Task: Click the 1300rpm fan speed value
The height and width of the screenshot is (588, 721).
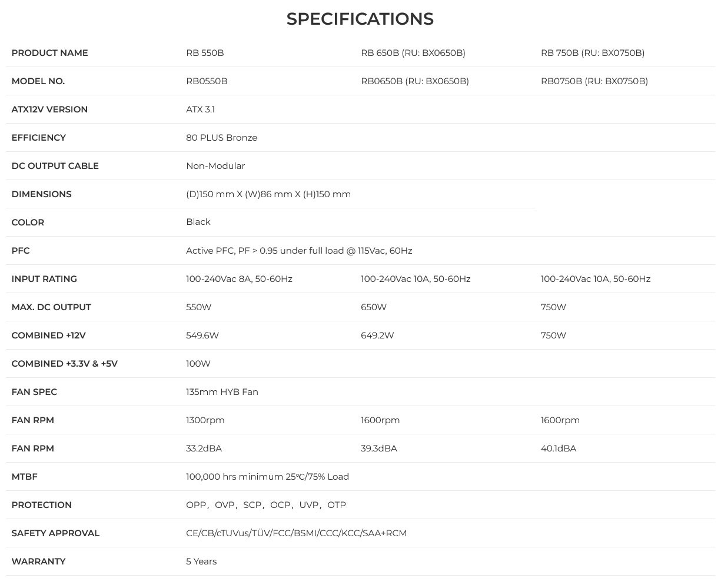Action: [x=205, y=420]
